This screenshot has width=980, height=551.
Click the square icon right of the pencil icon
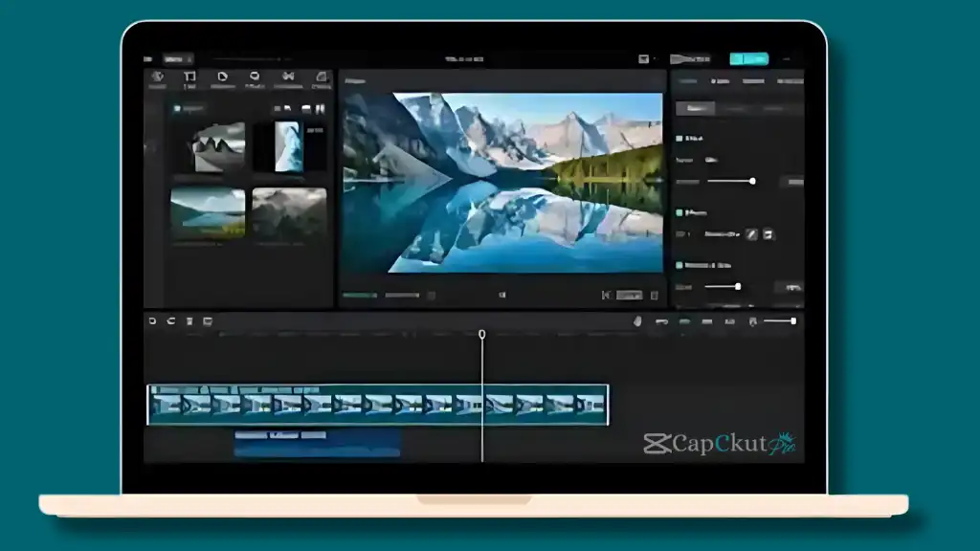768,234
